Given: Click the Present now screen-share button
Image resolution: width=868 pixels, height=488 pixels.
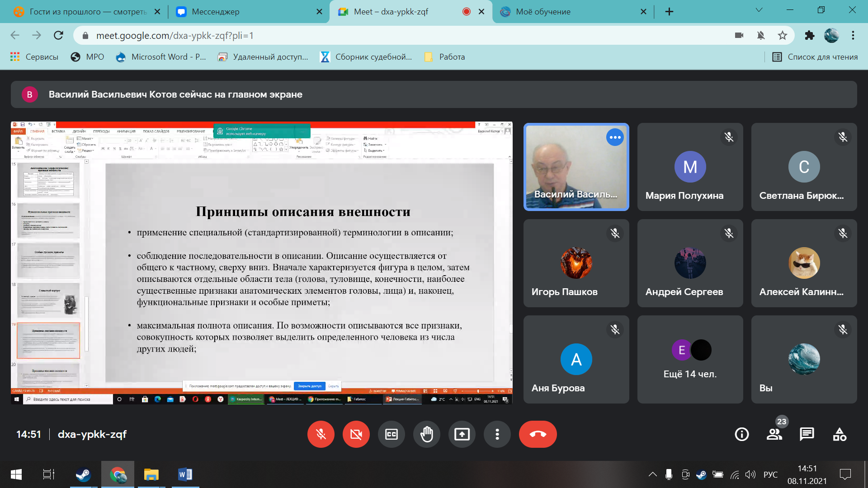Looking at the screenshot, I should pos(462,434).
